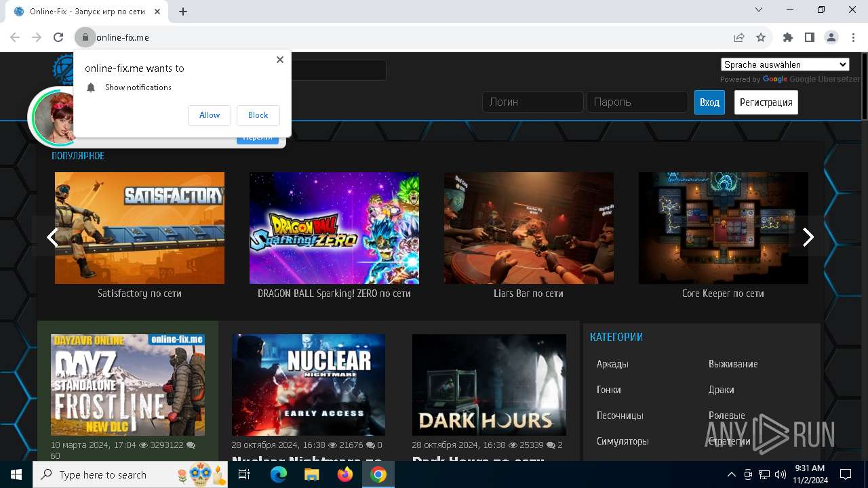
Task: Select the Драки category
Action: click(721, 390)
